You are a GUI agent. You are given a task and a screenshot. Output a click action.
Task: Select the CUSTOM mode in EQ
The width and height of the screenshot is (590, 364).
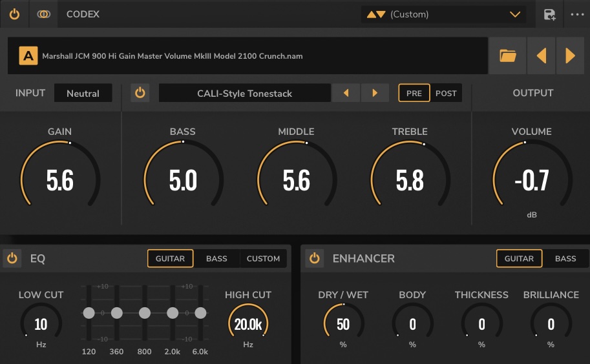[x=263, y=258]
